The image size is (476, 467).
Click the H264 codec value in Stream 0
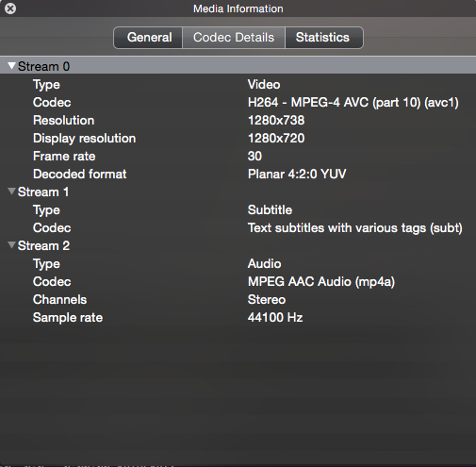353,103
